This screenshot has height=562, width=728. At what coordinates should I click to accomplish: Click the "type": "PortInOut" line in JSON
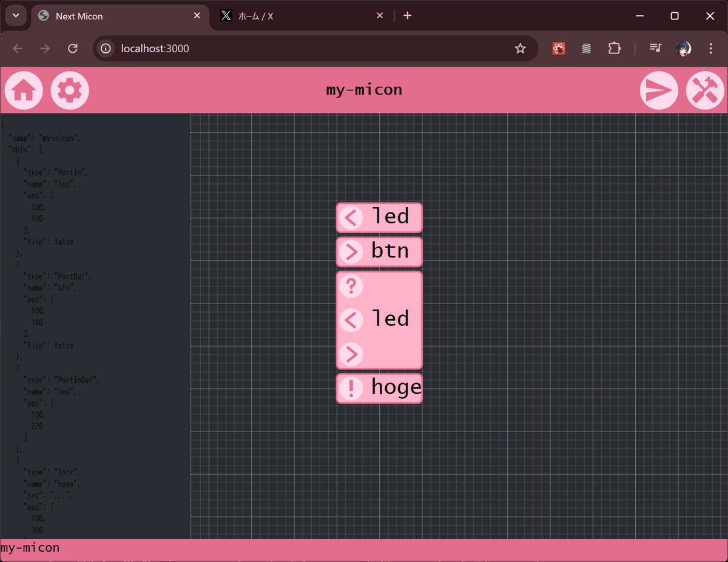(61, 380)
